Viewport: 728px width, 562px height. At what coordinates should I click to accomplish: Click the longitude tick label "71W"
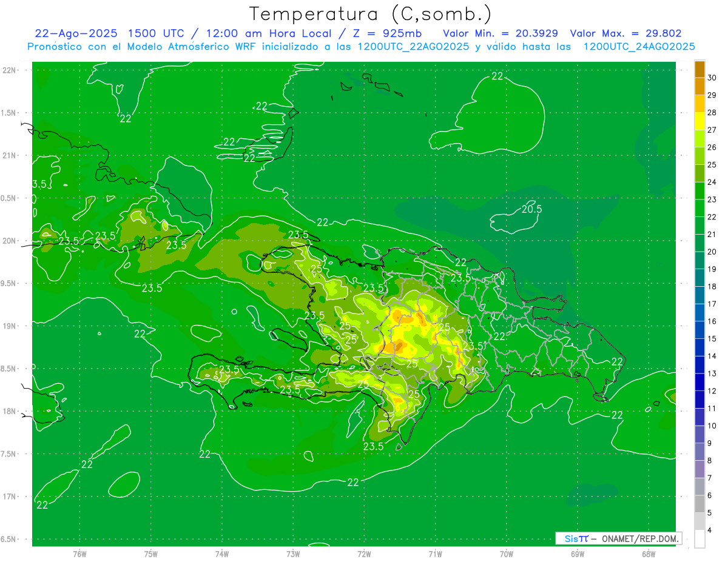(436, 554)
